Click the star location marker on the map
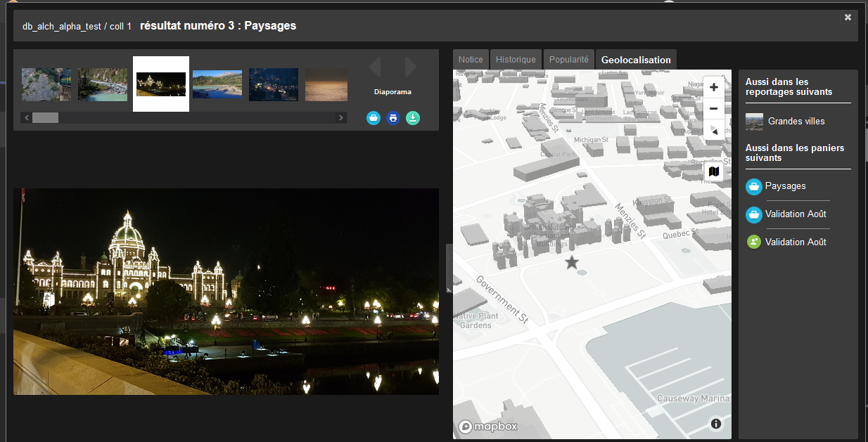868x442 pixels. [572, 263]
